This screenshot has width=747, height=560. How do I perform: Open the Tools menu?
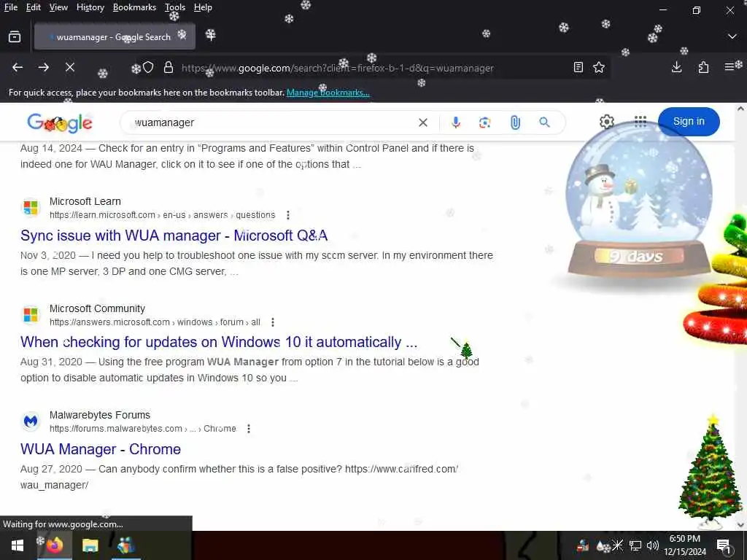pos(175,7)
